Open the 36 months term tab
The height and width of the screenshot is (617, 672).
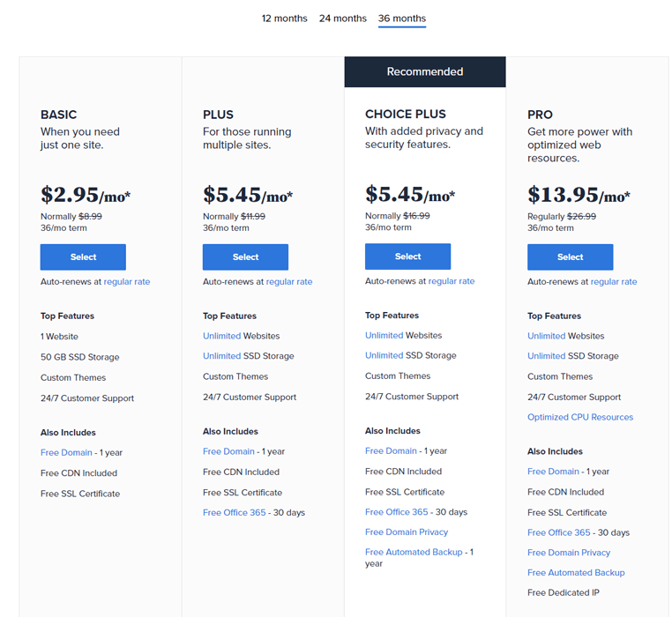402,19
